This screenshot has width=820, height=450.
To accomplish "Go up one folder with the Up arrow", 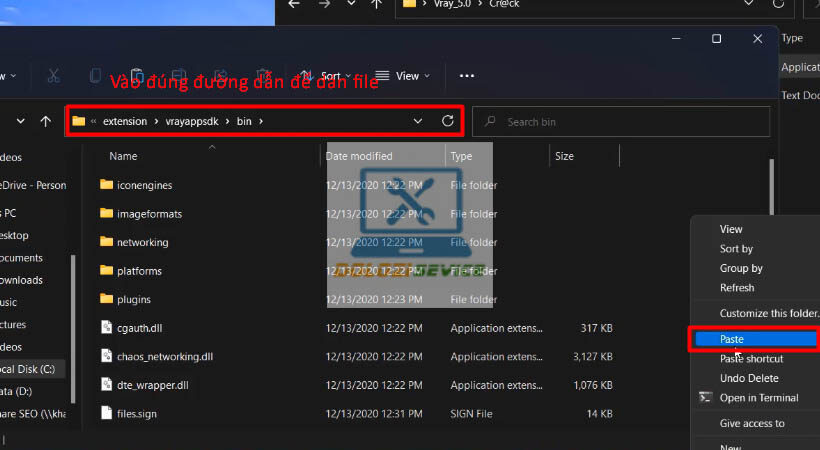I will (x=45, y=121).
